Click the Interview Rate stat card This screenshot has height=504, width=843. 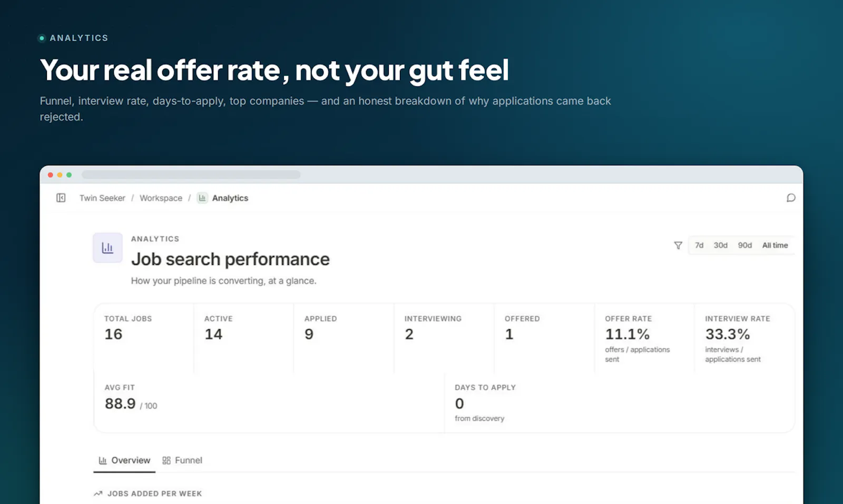coord(744,339)
